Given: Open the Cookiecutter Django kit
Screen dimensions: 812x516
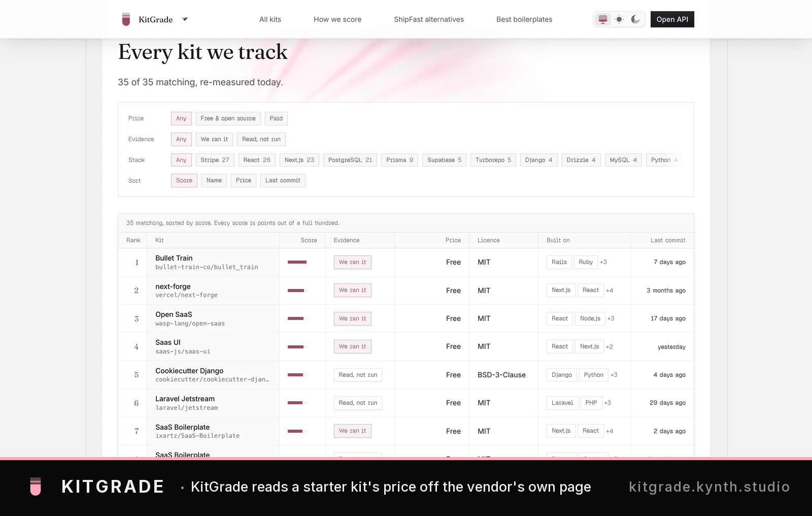Looking at the screenshot, I should click(x=189, y=371).
